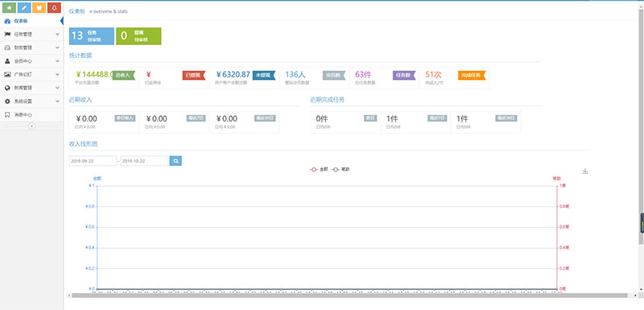Collapse the sidebar with the arrow circle

pos(31,126)
